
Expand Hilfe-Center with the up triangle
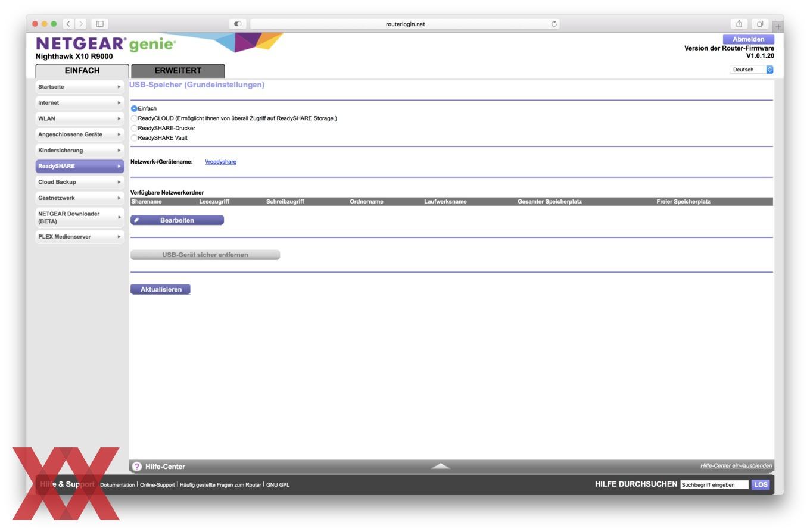coord(441,466)
